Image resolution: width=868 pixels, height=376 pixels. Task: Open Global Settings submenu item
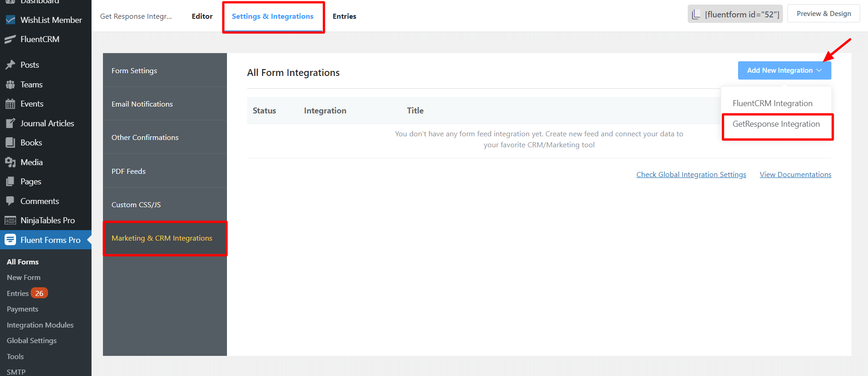32,340
